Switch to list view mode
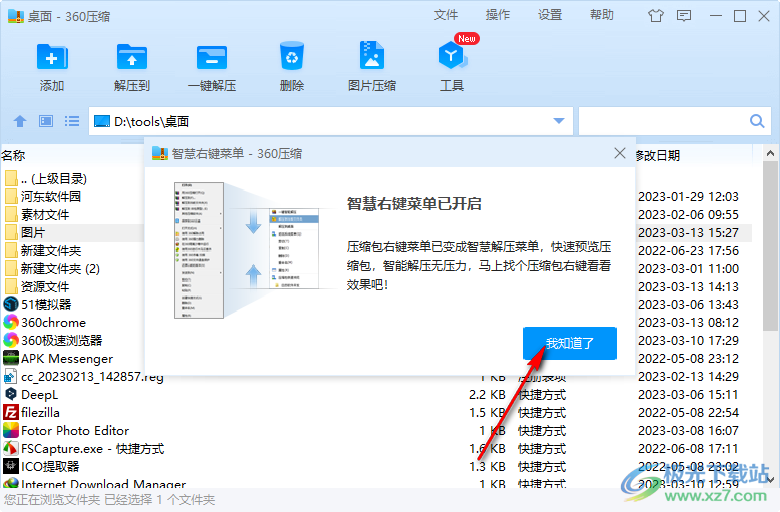Screen dimensions: 780x512 (72, 121)
